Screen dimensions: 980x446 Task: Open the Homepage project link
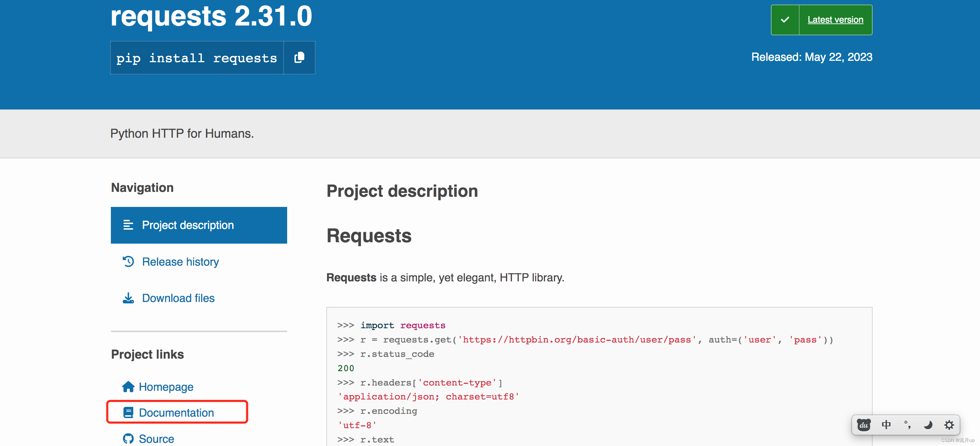coord(166,387)
